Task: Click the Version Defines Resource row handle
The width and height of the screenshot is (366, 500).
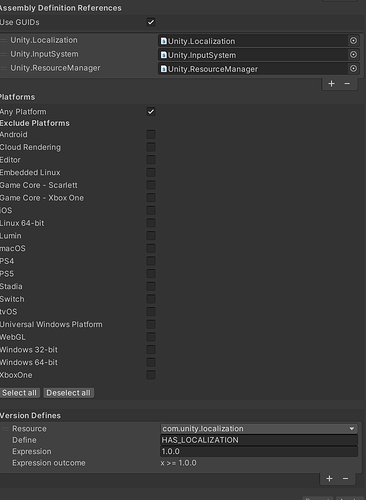Action: [x=5, y=429]
